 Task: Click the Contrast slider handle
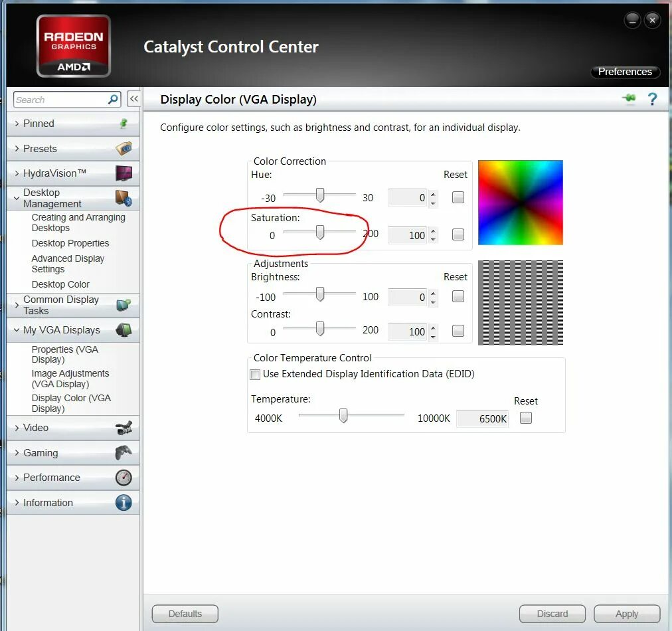[319, 329]
